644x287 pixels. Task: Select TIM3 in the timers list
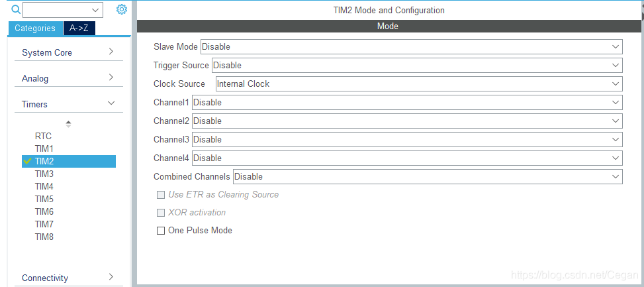[x=44, y=174]
